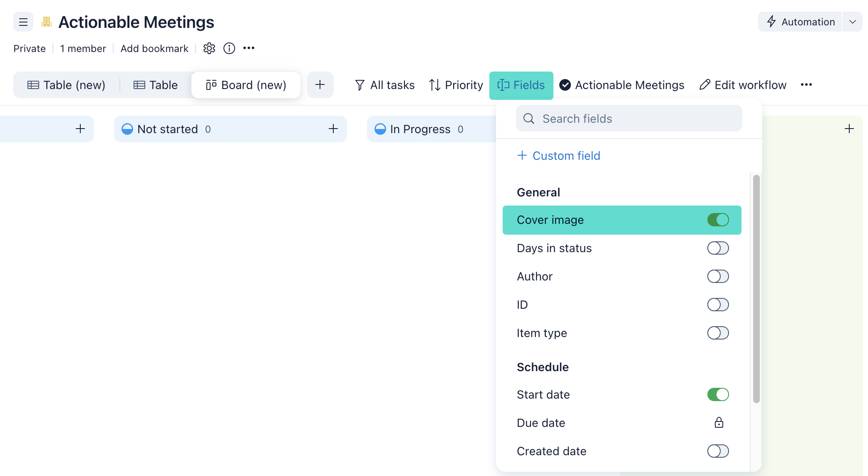
Task: Click the hamburger sidebar menu icon
Action: pyautogui.click(x=23, y=22)
